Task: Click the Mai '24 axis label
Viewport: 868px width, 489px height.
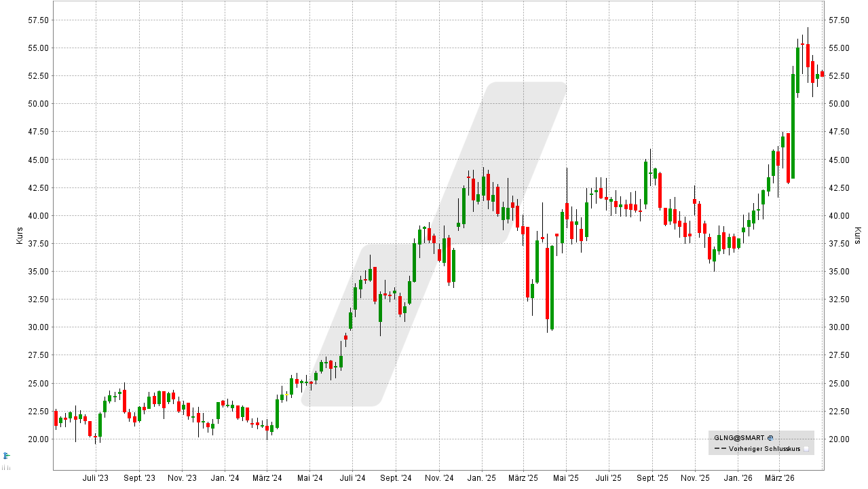Action: coord(311,477)
